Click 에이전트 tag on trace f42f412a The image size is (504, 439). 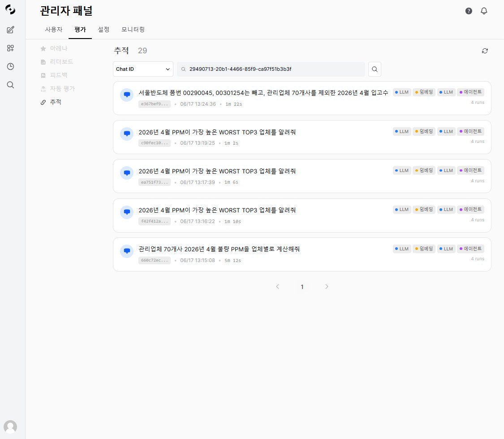point(470,210)
